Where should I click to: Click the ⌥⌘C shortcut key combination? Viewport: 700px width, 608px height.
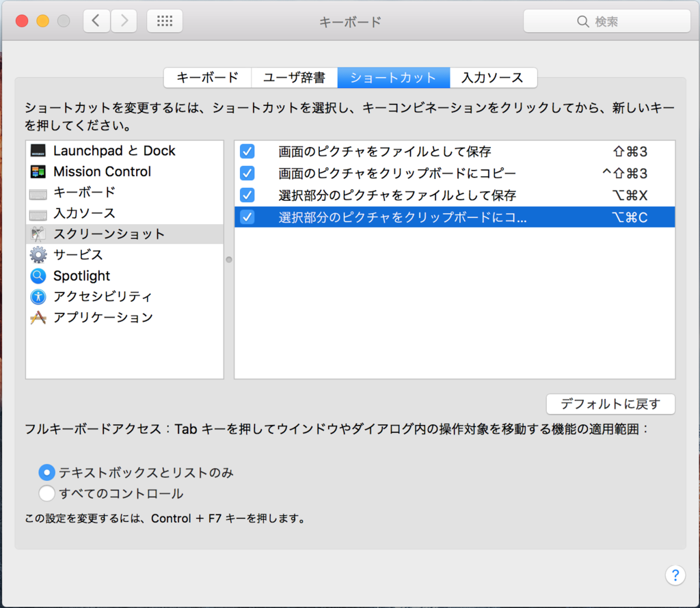coord(630,217)
